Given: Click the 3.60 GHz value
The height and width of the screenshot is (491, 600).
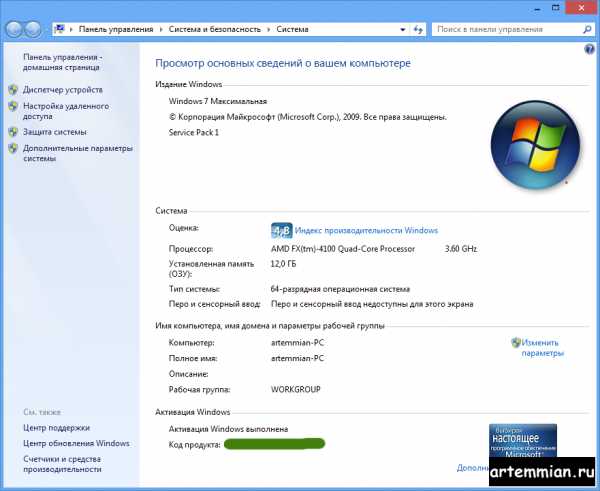Looking at the screenshot, I should [x=461, y=249].
